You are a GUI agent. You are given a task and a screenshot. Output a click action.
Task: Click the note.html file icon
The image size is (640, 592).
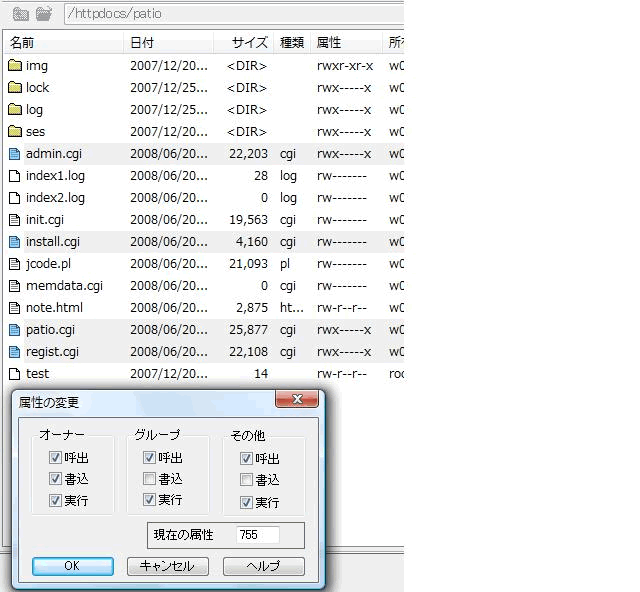tap(15, 308)
